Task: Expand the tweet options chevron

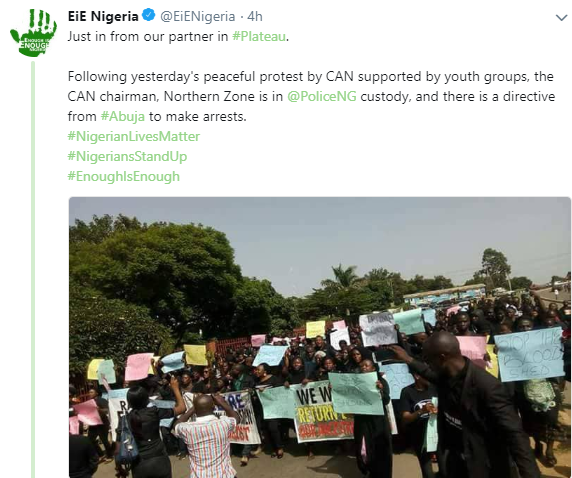Action: 561,18
